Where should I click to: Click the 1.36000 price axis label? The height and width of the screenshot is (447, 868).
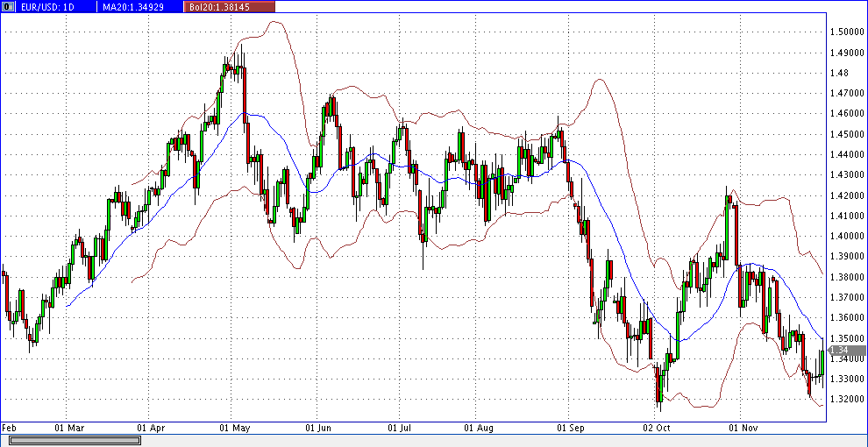coord(847,318)
